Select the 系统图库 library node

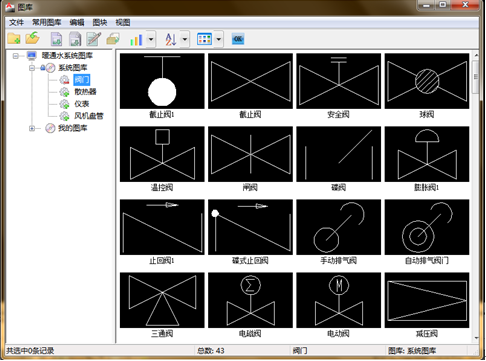tap(72, 68)
